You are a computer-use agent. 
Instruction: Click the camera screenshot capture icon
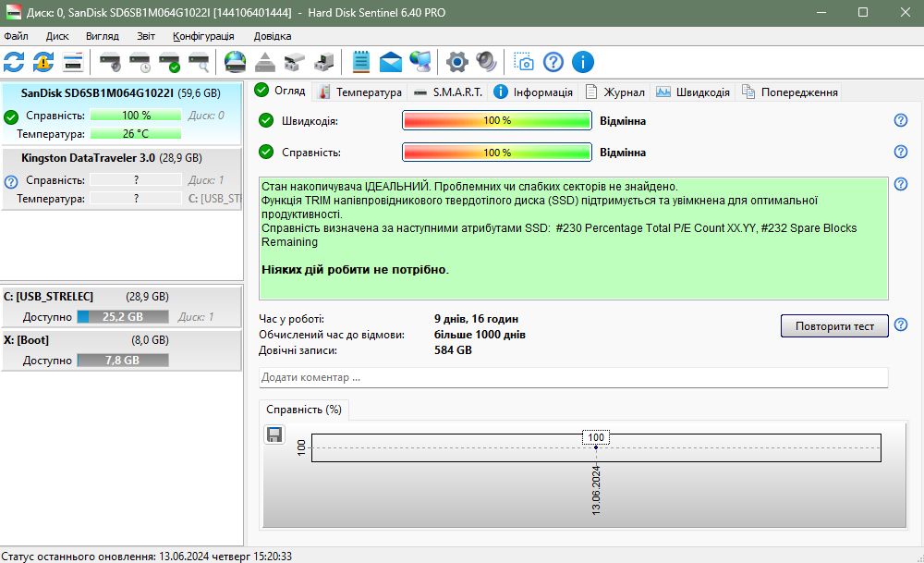click(x=523, y=62)
